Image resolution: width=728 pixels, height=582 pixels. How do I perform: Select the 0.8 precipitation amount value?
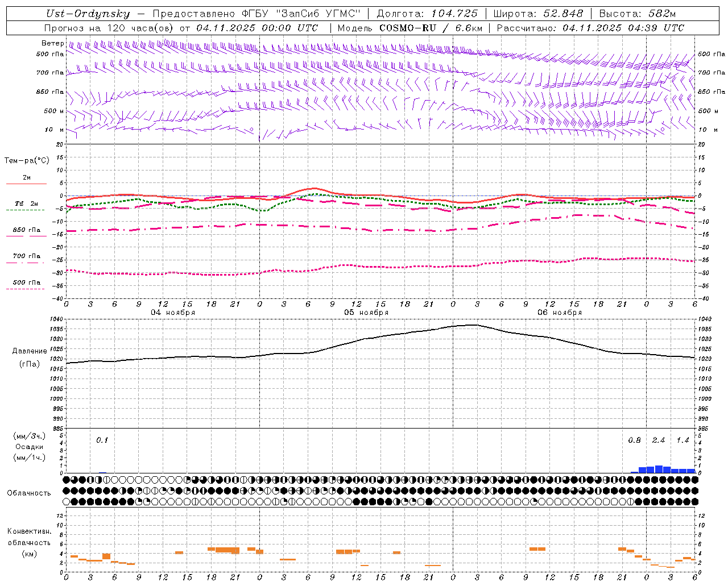(x=635, y=440)
